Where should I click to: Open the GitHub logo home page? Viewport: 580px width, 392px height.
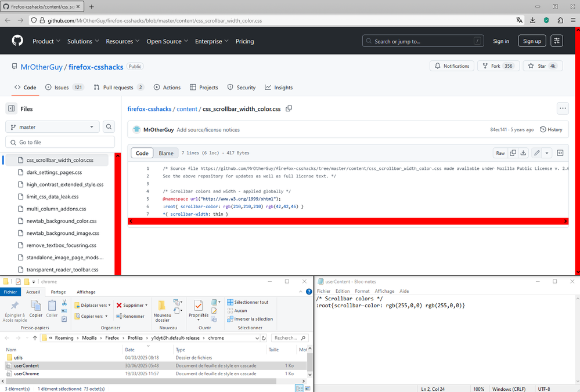[17, 41]
